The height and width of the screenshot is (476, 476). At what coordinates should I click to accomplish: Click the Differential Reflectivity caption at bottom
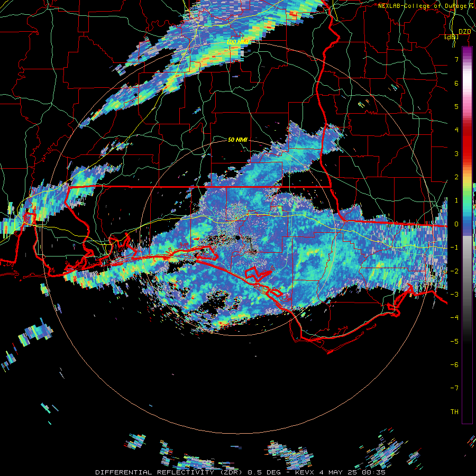tap(240, 472)
